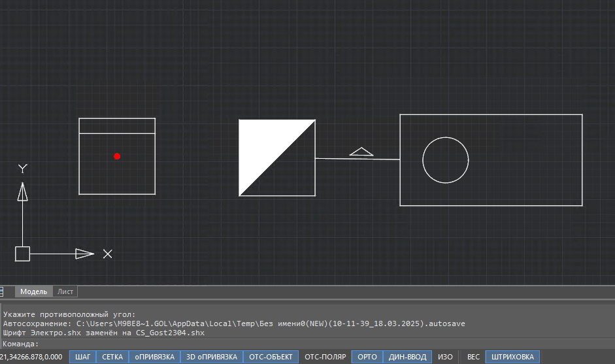
Task: Click the 'Шрифт Электро.shx заменён' log line
Action: point(104,333)
